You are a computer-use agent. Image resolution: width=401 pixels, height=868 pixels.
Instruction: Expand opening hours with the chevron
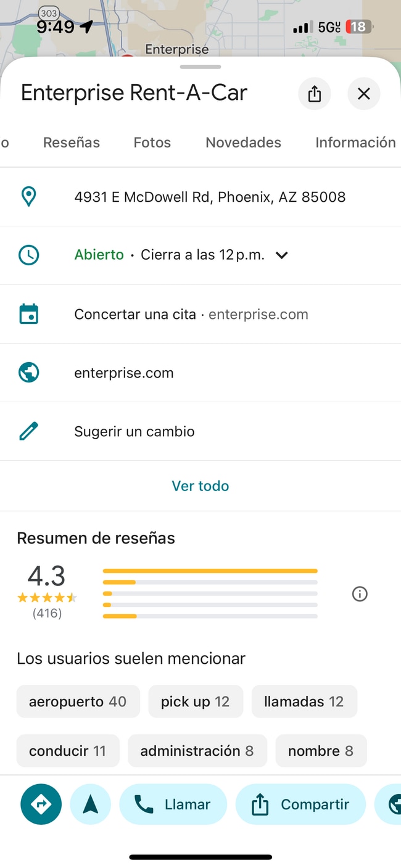(x=282, y=255)
